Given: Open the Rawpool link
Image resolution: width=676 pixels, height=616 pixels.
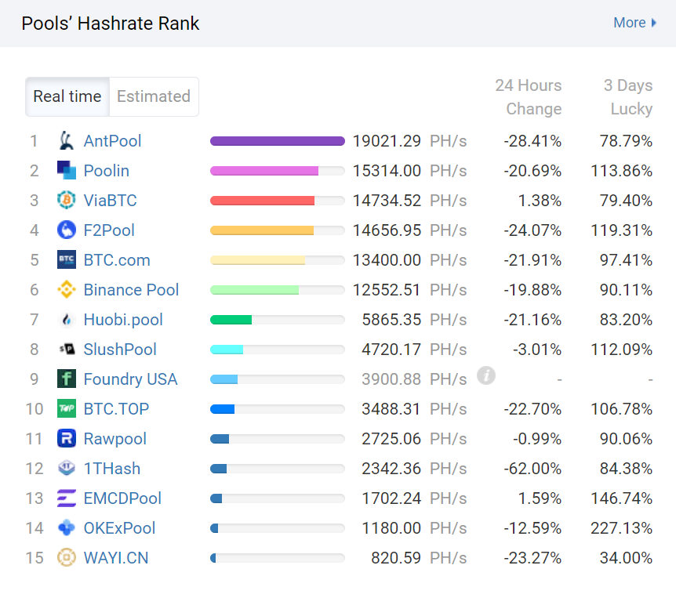Looking at the screenshot, I should 115,439.
